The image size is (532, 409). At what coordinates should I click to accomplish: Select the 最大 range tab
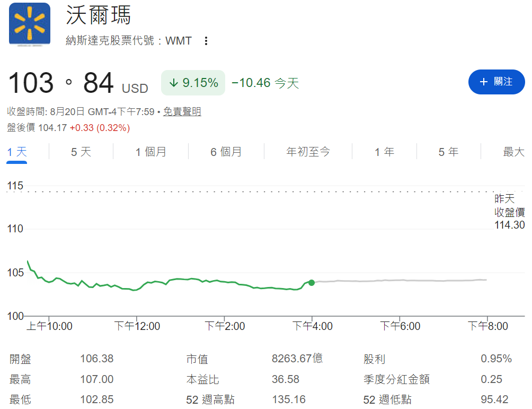513,152
